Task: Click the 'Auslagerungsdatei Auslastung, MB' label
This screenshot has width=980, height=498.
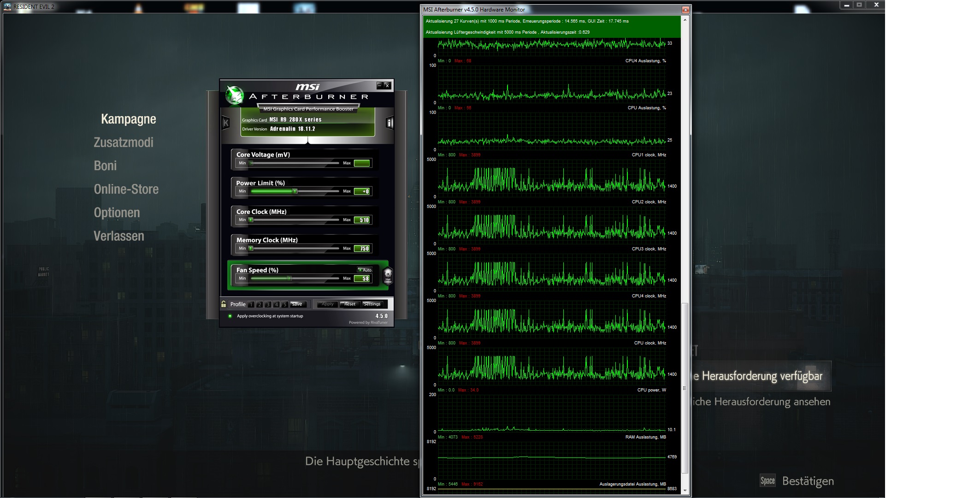Action: (x=632, y=484)
